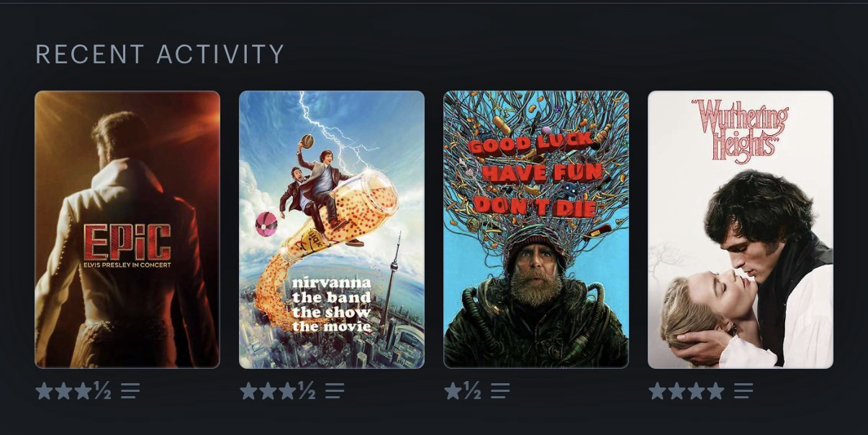Open the review icon under the Epic poster
The image size is (868, 435).
point(130,391)
